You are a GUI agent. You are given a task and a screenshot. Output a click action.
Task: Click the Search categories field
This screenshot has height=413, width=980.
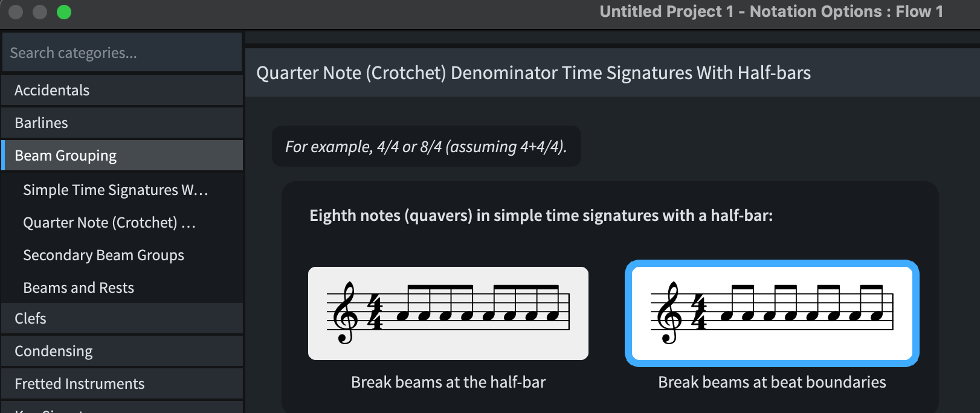121,53
